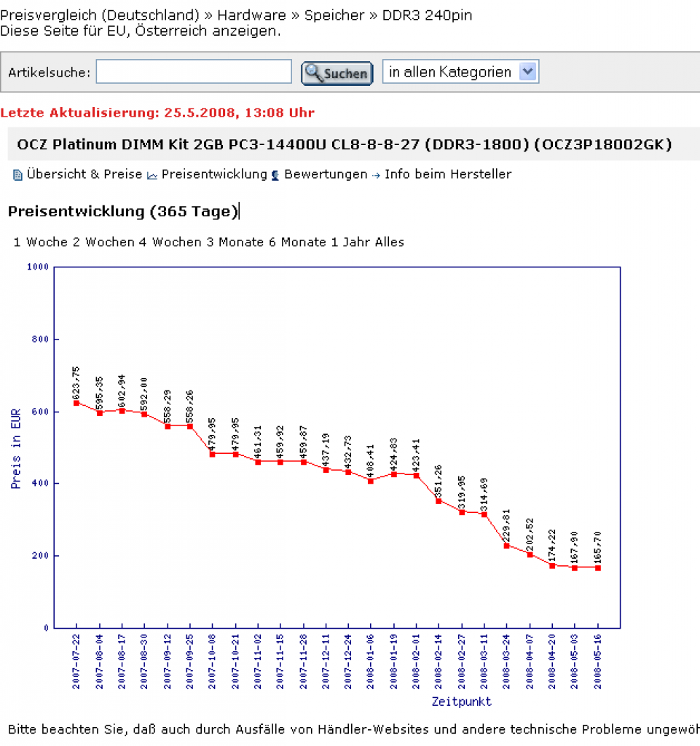This screenshot has width=700, height=746.
Task: Click the arrow icon before Info beim Hersteller
Action: pos(376,176)
